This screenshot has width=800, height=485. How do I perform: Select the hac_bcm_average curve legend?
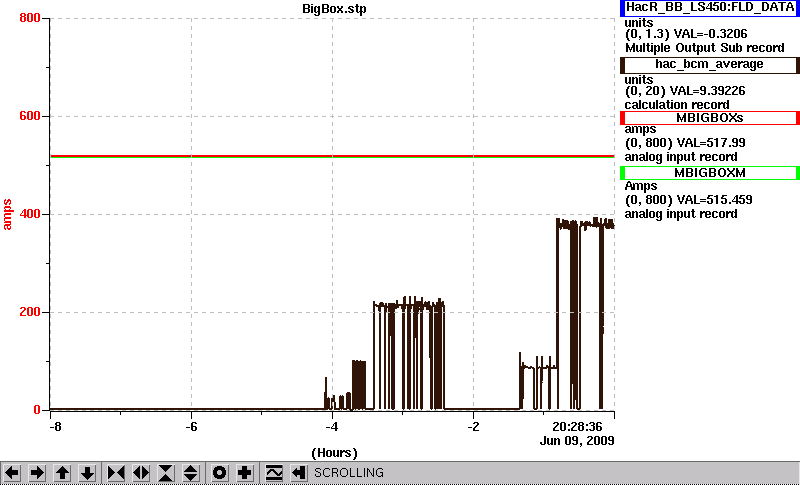pos(710,65)
